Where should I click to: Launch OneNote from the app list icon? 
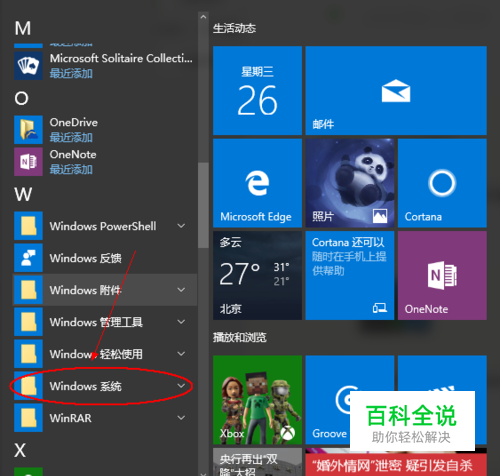click(28, 162)
